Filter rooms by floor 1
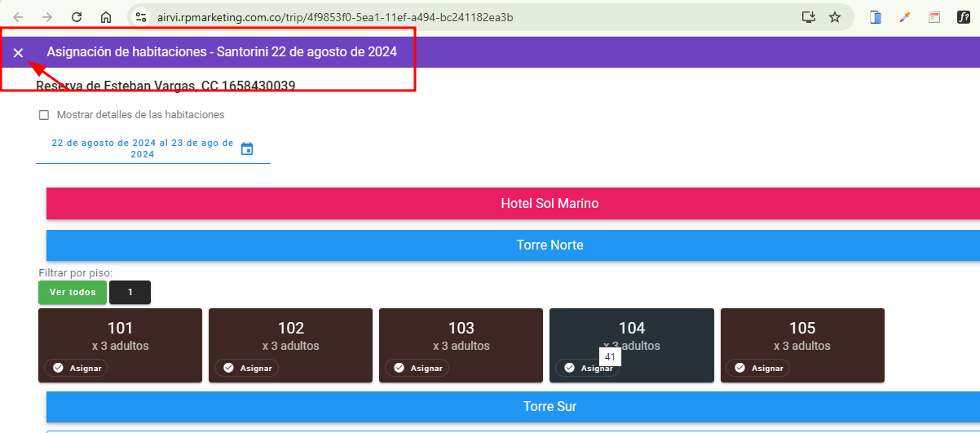980x433 pixels. point(130,292)
